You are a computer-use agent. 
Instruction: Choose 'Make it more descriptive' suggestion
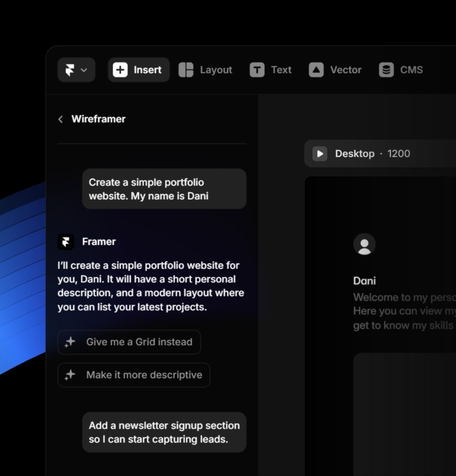click(x=144, y=375)
